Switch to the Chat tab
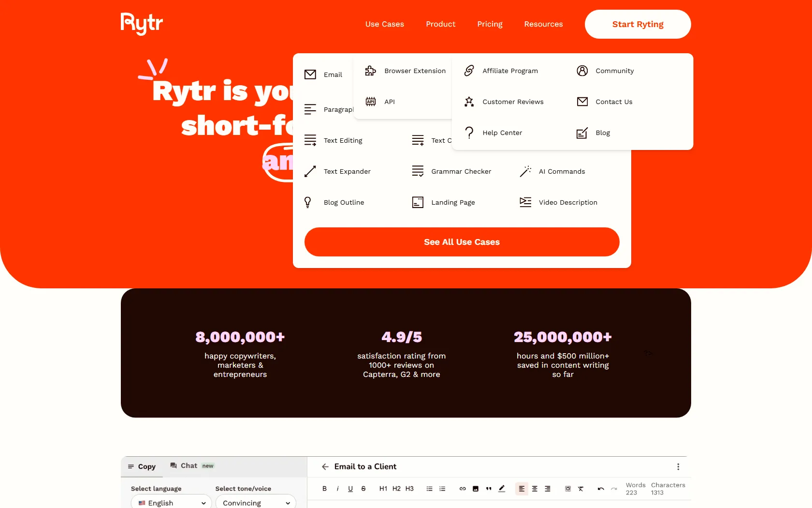812x508 pixels. [192, 465]
